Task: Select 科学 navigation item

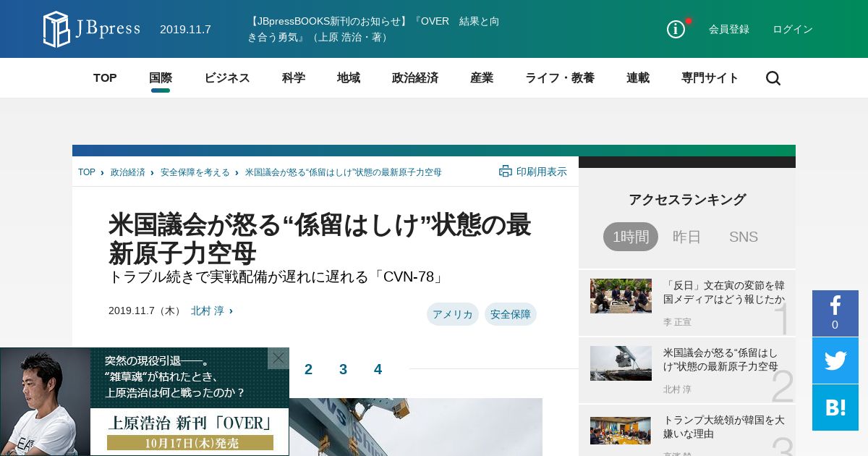Action: pyautogui.click(x=294, y=78)
